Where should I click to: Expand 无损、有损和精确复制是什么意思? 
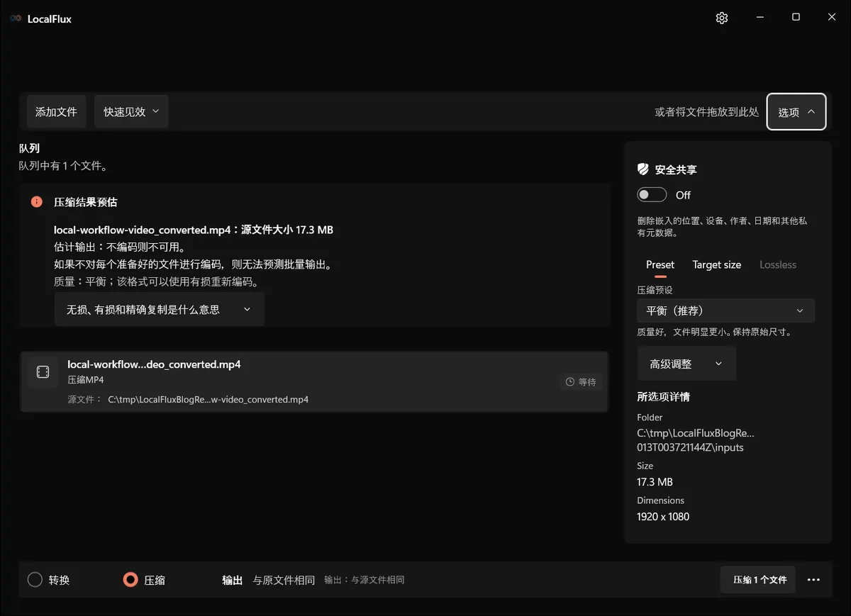[160, 310]
